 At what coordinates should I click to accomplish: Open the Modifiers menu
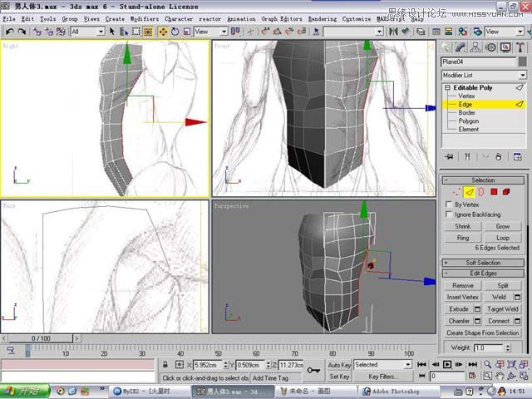(145, 18)
